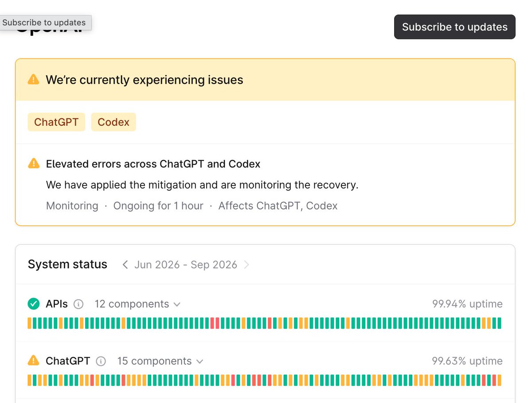Click the Jun 2026 - Sep 2026 date range
Viewport: 532px width, 403px height.
pyautogui.click(x=186, y=265)
